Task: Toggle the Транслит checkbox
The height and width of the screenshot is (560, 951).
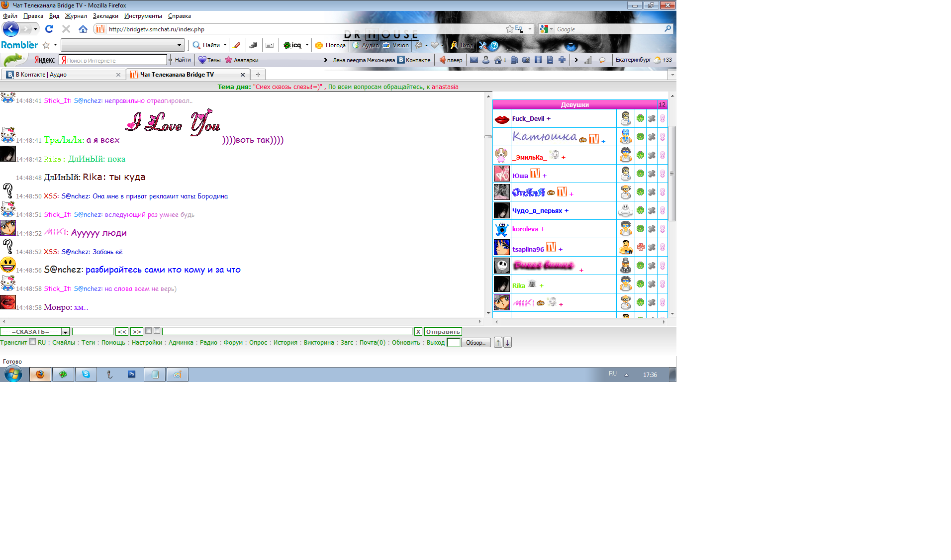Action: click(x=33, y=342)
